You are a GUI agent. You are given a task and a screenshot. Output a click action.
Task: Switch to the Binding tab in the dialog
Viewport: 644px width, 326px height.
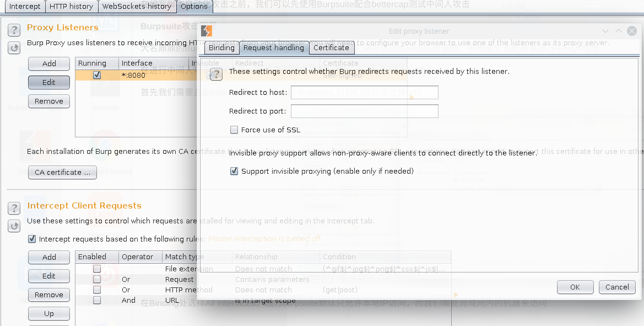(x=221, y=47)
